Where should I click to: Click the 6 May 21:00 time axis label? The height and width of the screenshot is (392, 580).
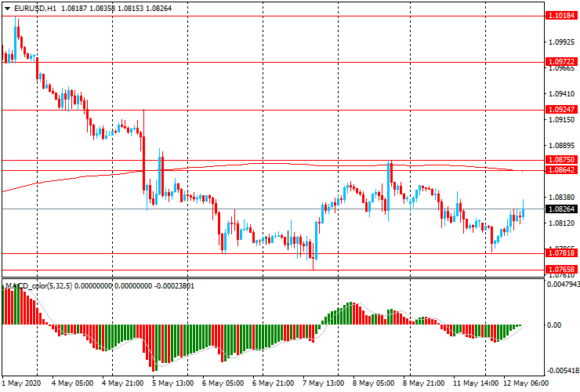(273, 383)
